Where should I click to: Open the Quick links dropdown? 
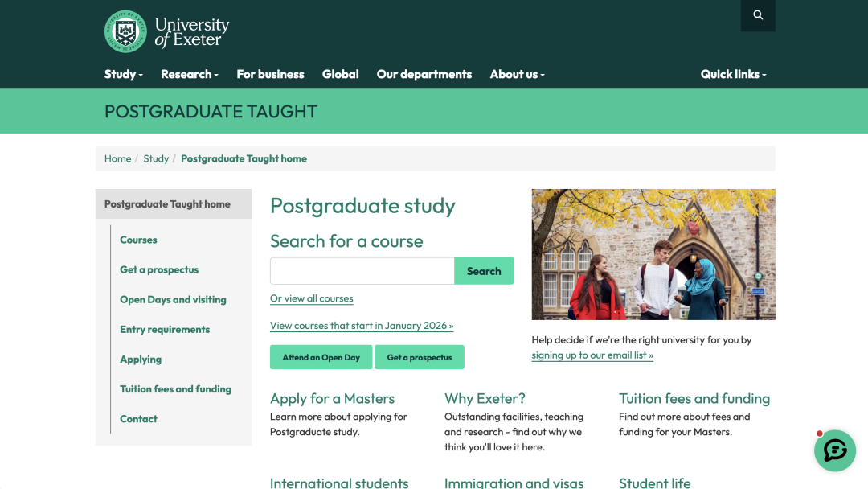tap(733, 74)
